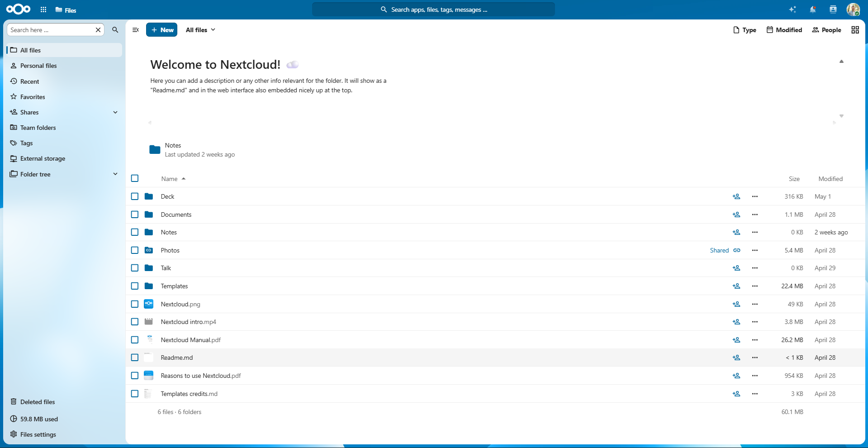Open Favorites in sidebar
The width and height of the screenshot is (868, 448).
click(x=64, y=97)
